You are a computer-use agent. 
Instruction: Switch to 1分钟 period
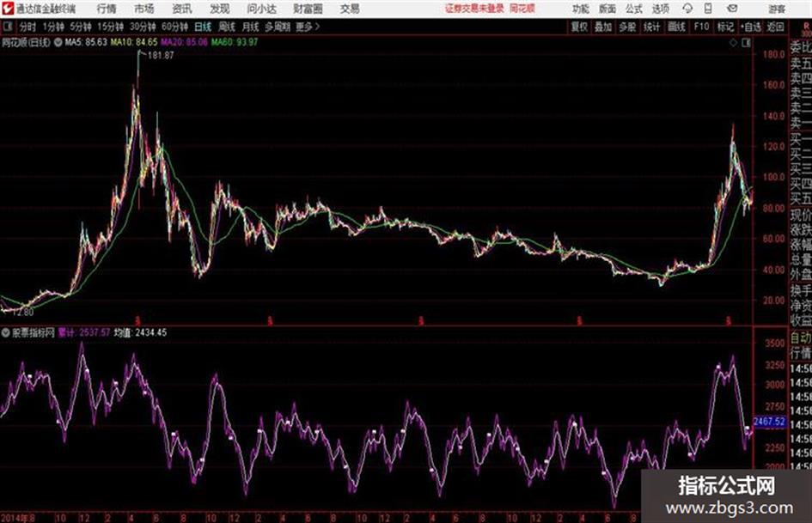53,27
